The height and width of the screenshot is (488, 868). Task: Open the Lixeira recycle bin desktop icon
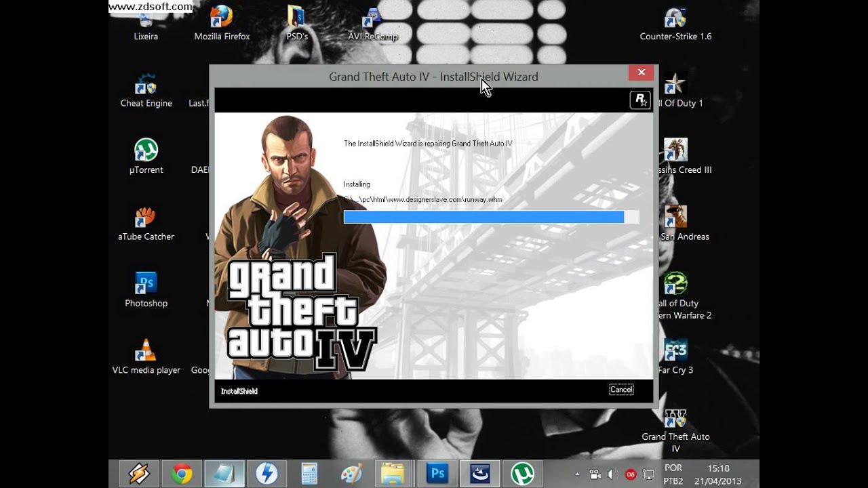pos(146,24)
